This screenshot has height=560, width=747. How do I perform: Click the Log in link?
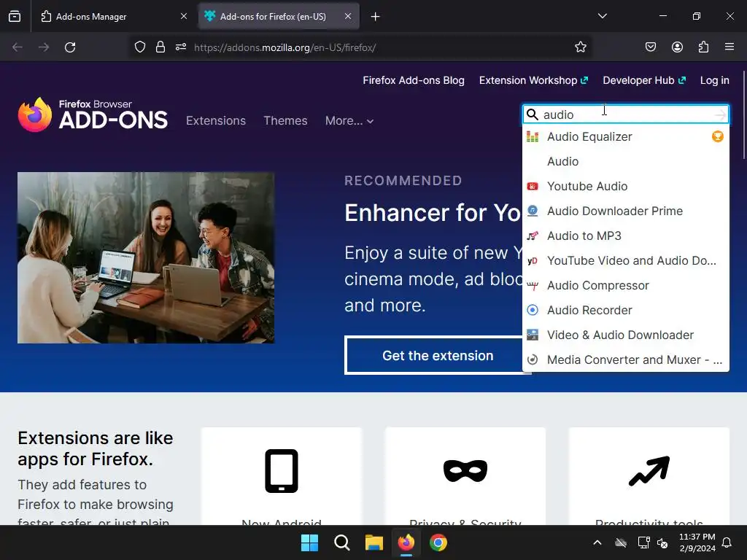(x=715, y=80)
